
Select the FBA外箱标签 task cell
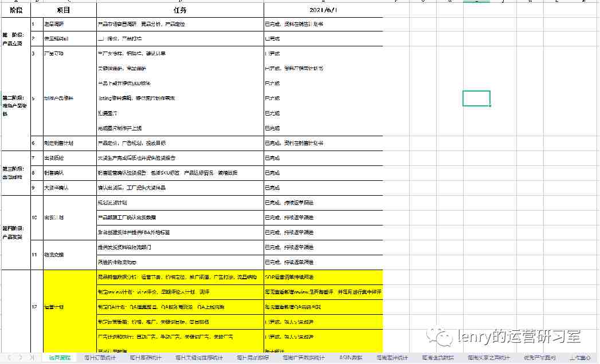pyautogui.click(x=180, y=232)
